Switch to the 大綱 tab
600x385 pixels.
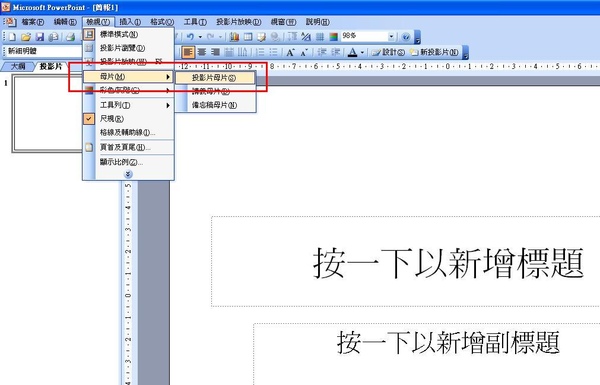tap(18, 66)
